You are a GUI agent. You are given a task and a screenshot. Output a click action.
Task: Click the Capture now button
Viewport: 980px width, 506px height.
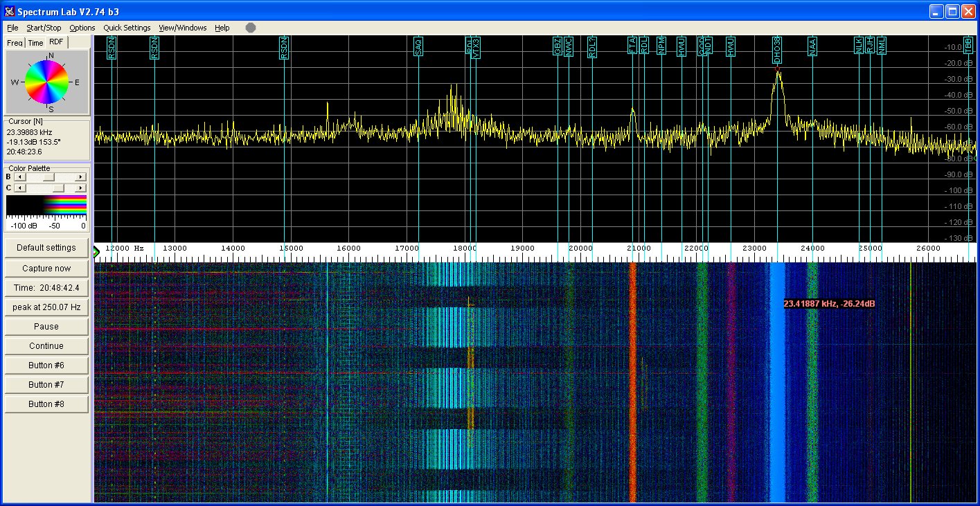(46, 268)
